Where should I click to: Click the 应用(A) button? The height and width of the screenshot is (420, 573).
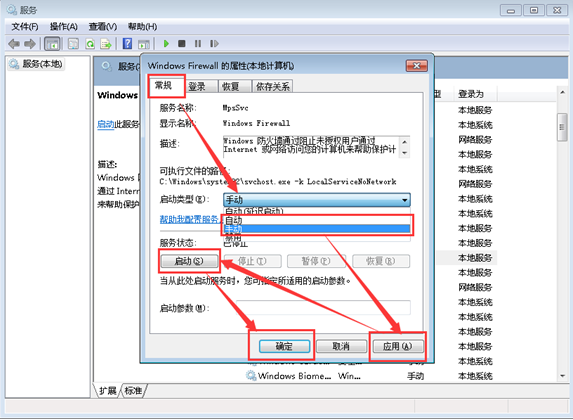click(x=398, y=346)
